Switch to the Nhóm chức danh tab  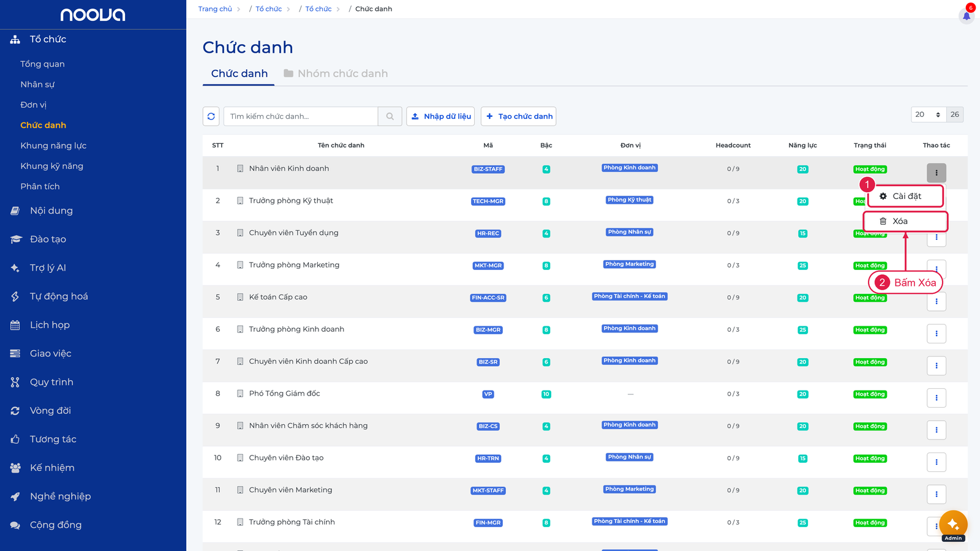point(336,73)
